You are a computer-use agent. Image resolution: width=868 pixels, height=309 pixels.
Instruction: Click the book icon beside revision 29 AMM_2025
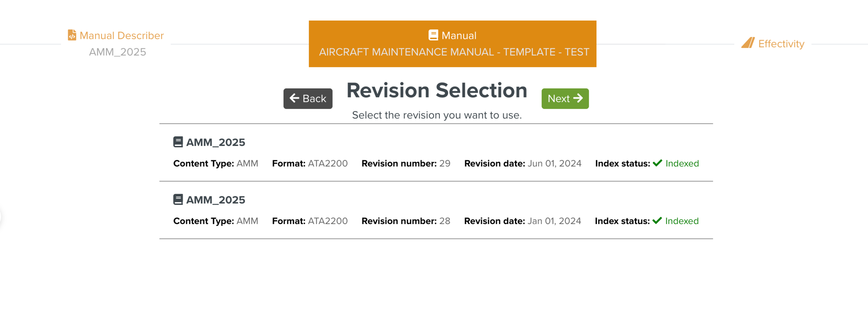pos(178,141)
